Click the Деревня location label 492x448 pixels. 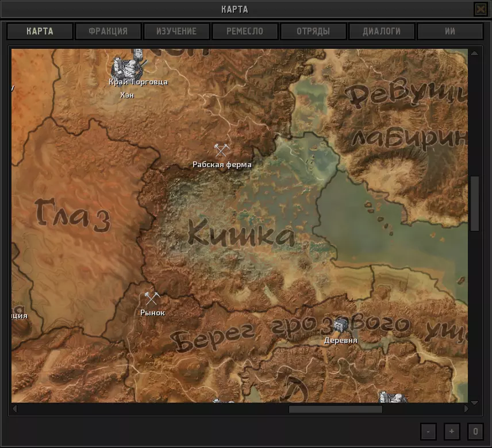(341, 340)
